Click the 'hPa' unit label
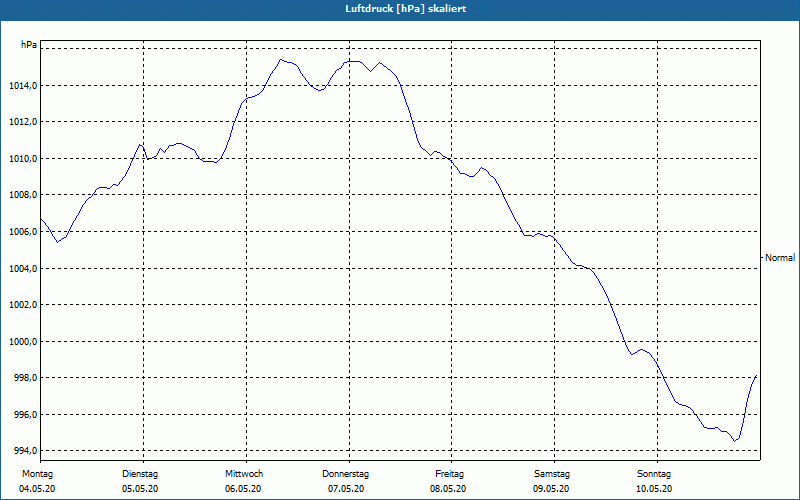The height and width of the screenshot is (500, 800). pyautogui.click(x=29, y=45)
